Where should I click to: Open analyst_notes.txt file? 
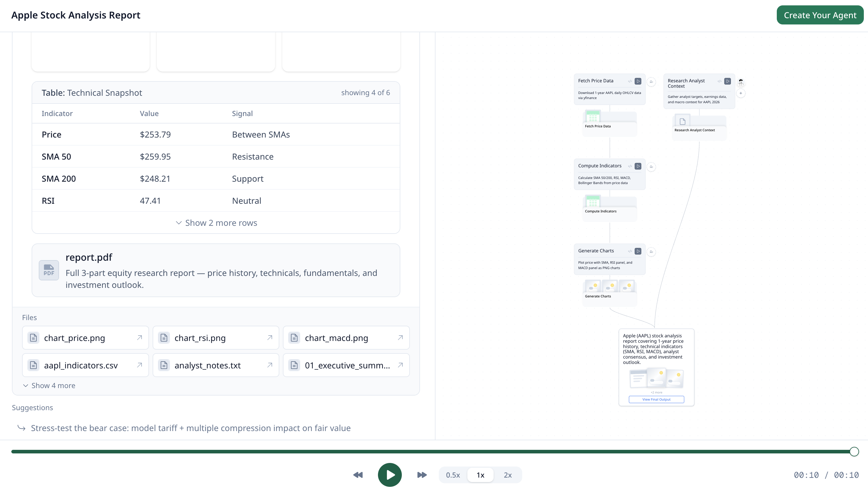pos(207,365)
